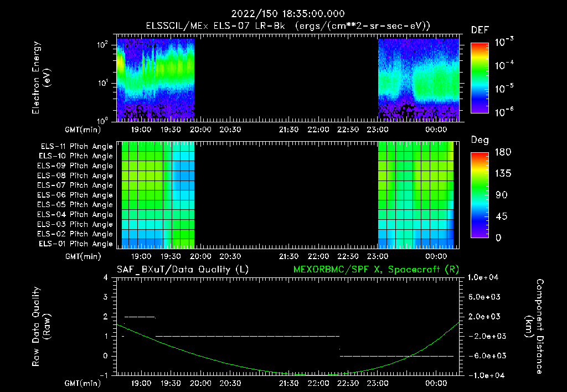
Task: Click the DEF color bar gradient
Action: coord(480,78)
